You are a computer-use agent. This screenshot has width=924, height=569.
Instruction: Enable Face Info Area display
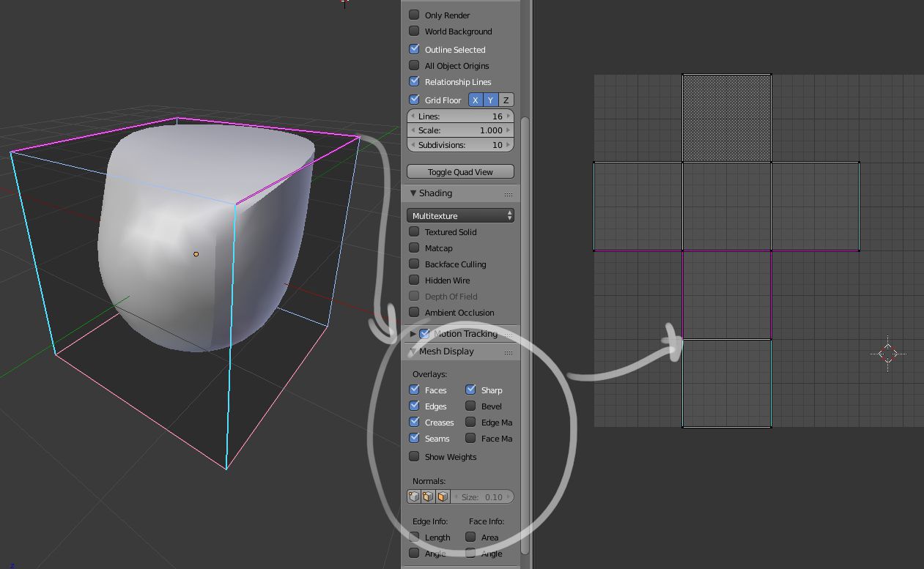(x=470, y=537)
